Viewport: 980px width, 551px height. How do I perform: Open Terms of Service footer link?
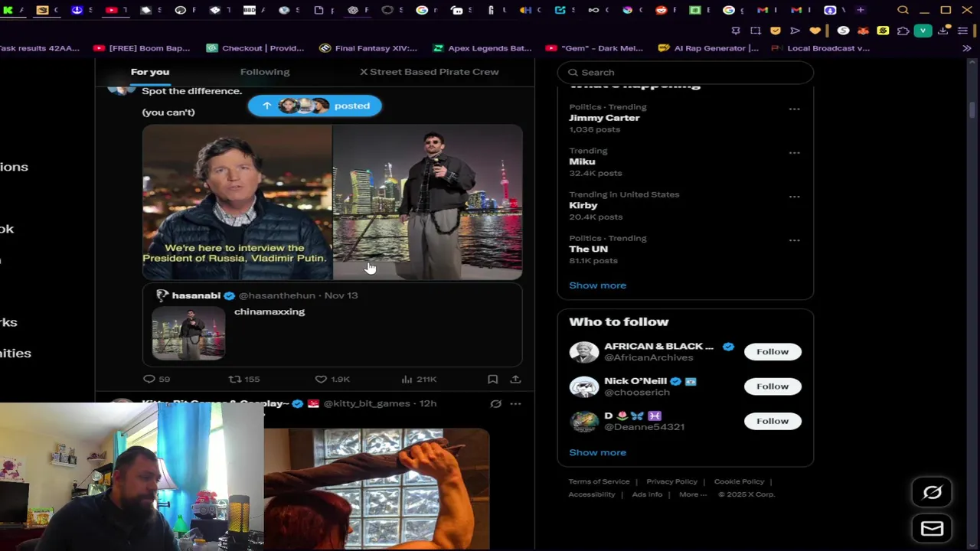coord(599,481)
